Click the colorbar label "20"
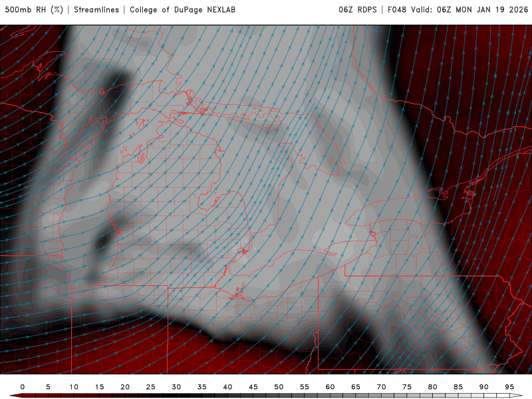This screenshot has height=399, width=532. click(x=125, y=387)
